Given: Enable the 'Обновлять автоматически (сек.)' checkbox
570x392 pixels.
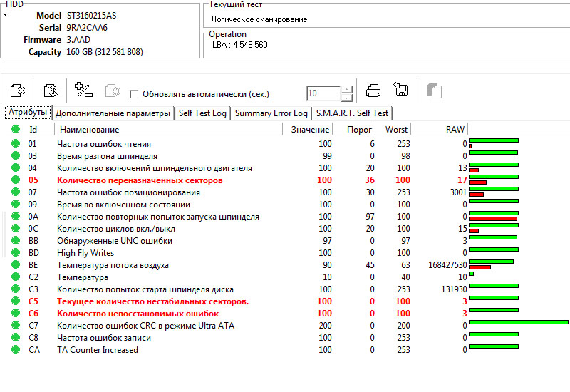Looking at the screenshot, I should [134, 94].
